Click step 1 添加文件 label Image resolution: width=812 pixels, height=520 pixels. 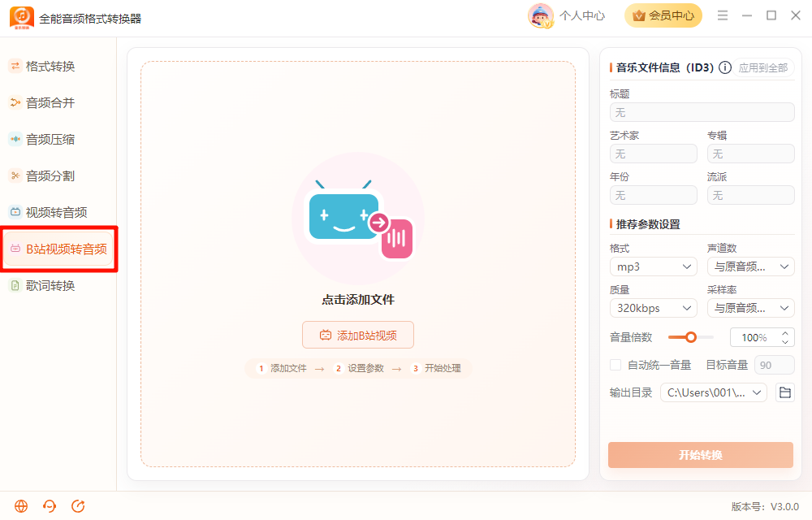[x=288, y=368]
